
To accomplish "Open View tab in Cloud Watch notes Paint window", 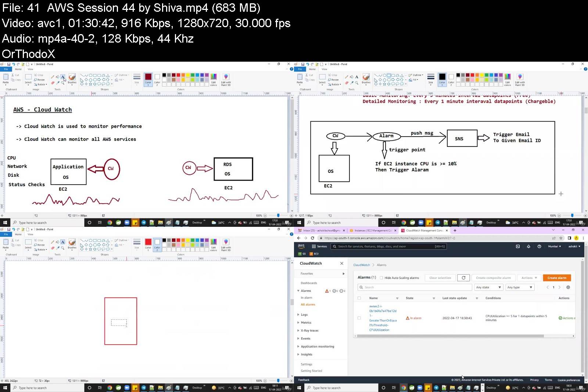I will click(x=31, y=69).
